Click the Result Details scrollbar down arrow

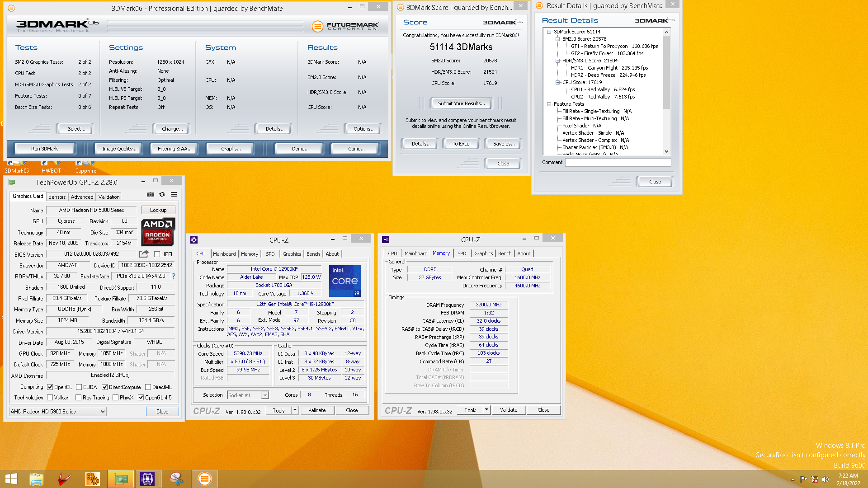pyautogui.click(x=666, y=151)
